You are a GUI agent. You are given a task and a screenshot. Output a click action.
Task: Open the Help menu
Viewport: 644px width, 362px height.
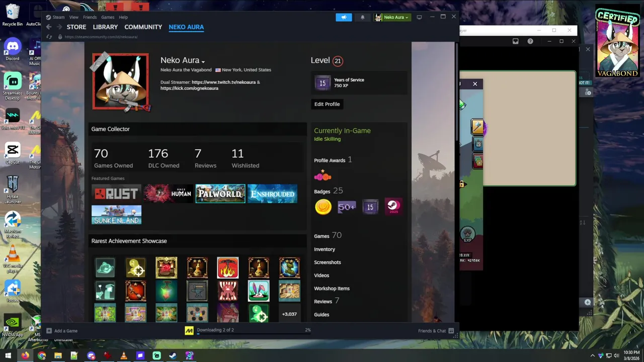(123, 17)
